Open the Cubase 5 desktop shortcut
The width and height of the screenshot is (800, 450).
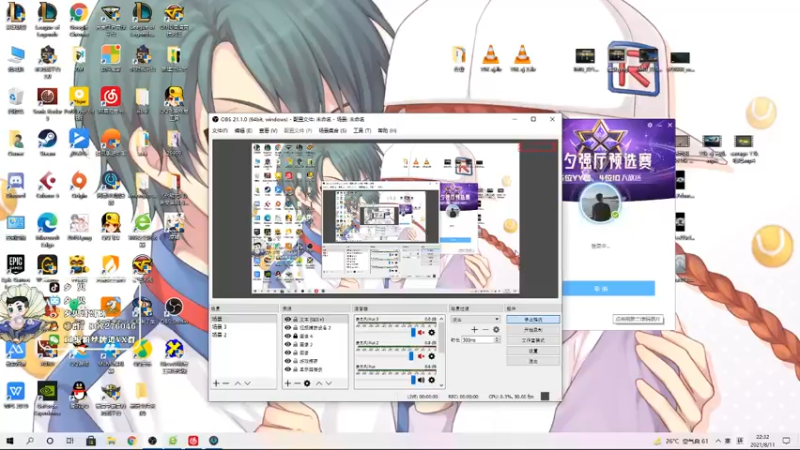[x=47, y=185]
